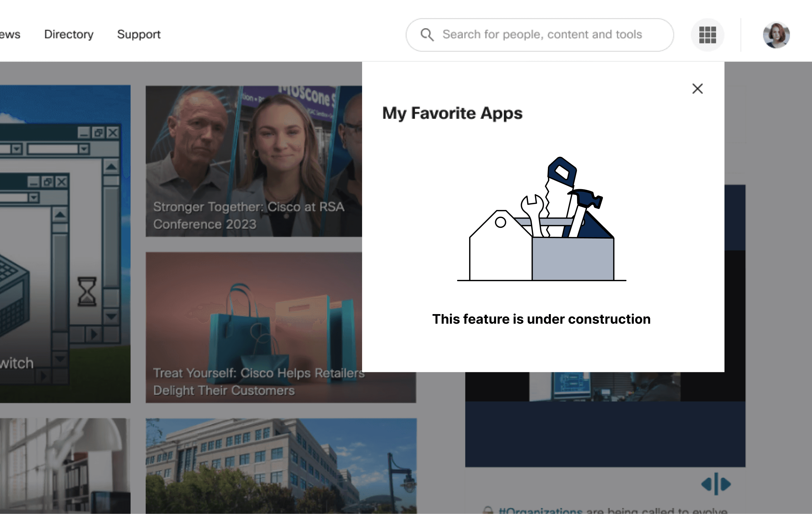Viewport: 812px width, 514px height.
Task: Close the My Favorite Apps panel
Action: tap(697, 89)
